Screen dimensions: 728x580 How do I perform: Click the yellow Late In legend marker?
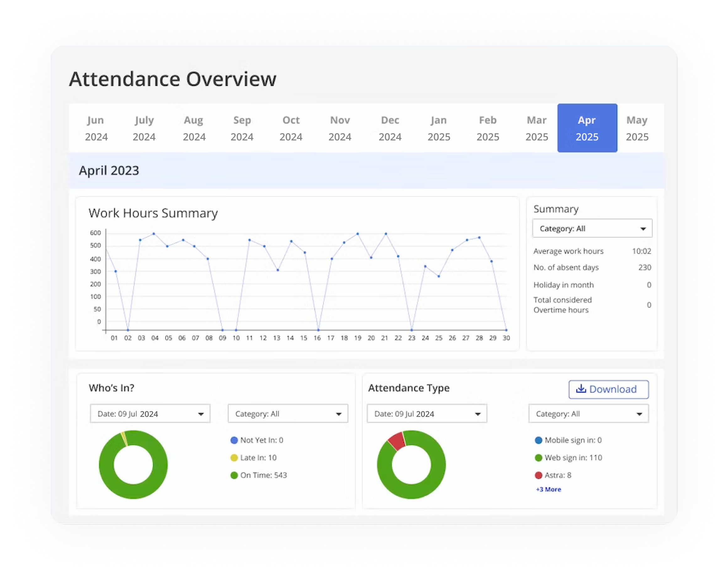[234, 457]
